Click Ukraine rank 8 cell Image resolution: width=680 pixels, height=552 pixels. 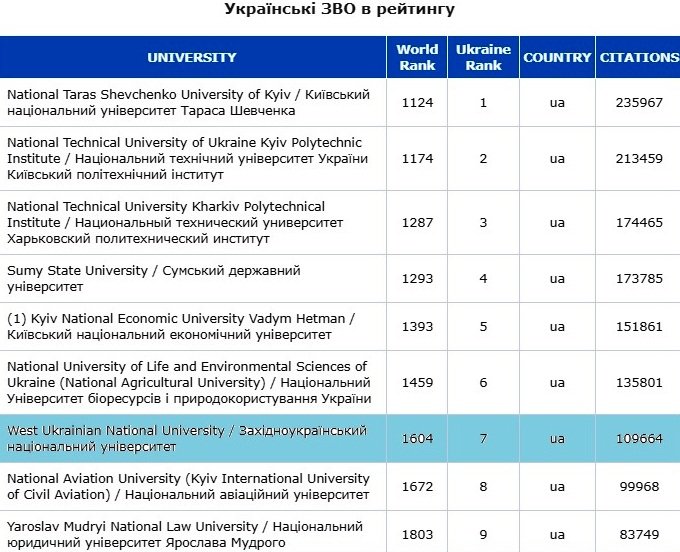coord(483,487)
